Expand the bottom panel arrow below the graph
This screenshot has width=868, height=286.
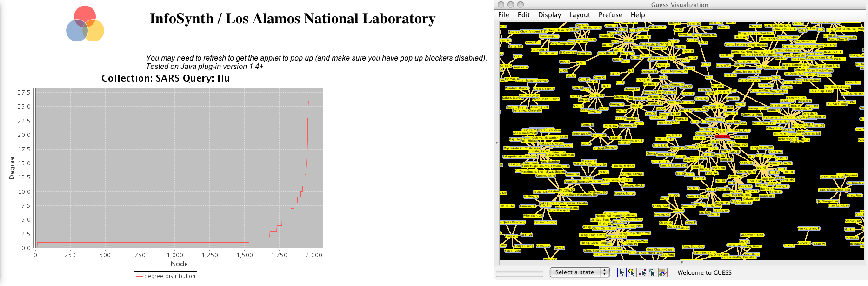coord(682,262)
